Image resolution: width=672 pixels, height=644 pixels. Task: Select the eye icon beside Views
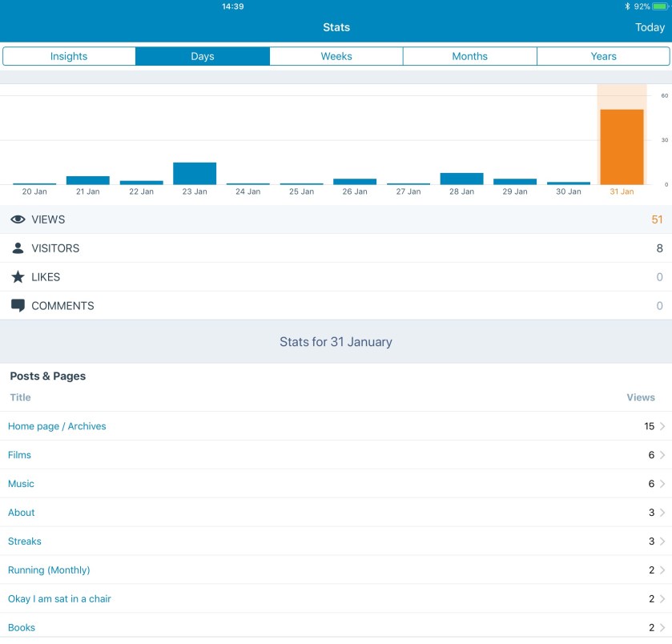(x=18, y=219)
